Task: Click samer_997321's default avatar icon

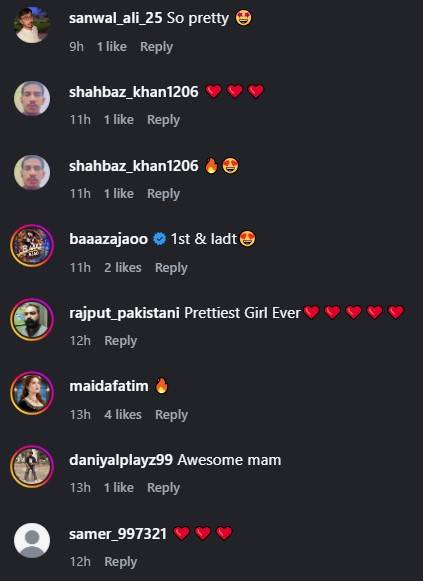Action: pos(32,540)
